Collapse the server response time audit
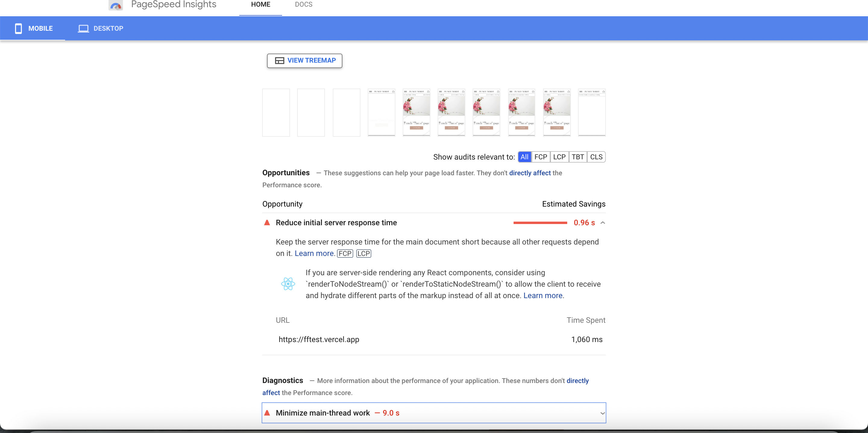868x433 pixels. point(603,223)
